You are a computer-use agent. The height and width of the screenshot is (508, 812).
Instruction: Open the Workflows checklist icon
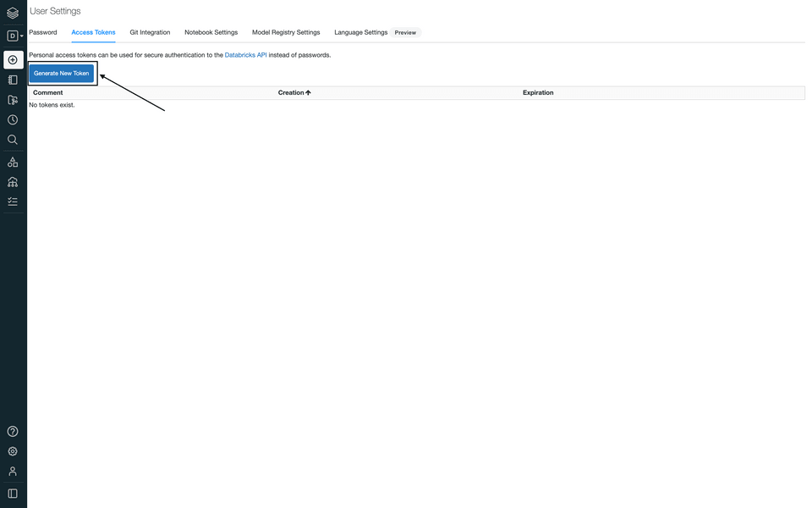click(x=13, y=202)
